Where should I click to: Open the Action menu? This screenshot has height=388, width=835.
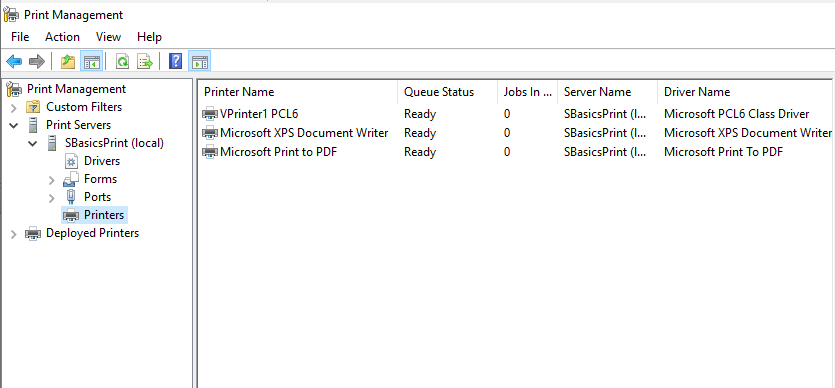point(62,37)
